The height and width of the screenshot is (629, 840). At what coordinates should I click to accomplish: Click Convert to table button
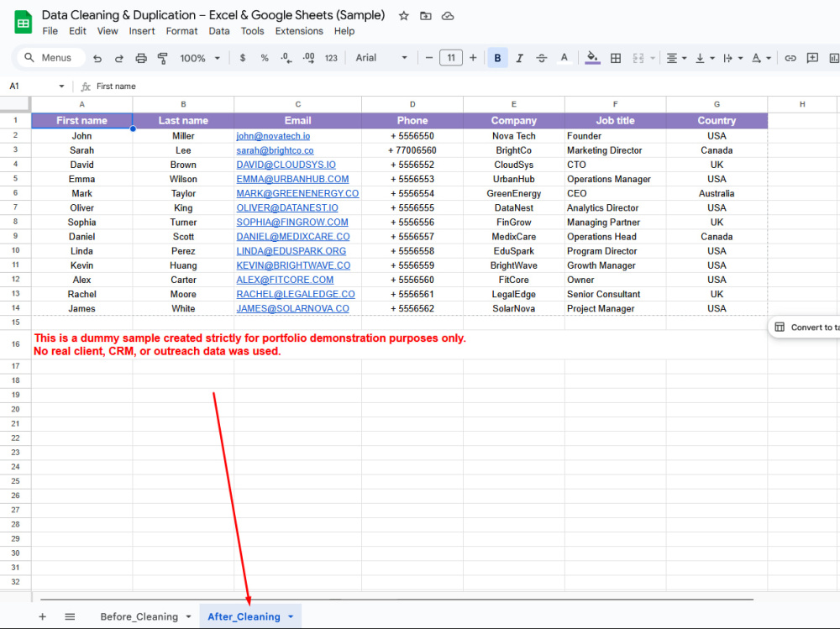pos(805,328)
